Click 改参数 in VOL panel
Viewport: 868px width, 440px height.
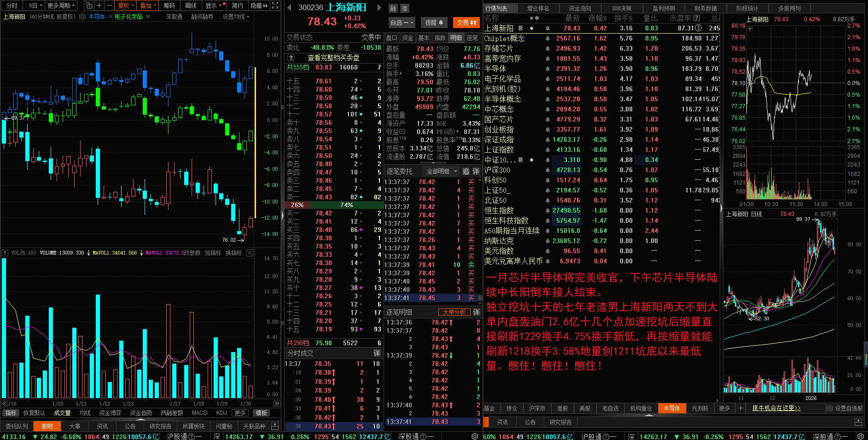pyautogui.click(x=192, y=253)
